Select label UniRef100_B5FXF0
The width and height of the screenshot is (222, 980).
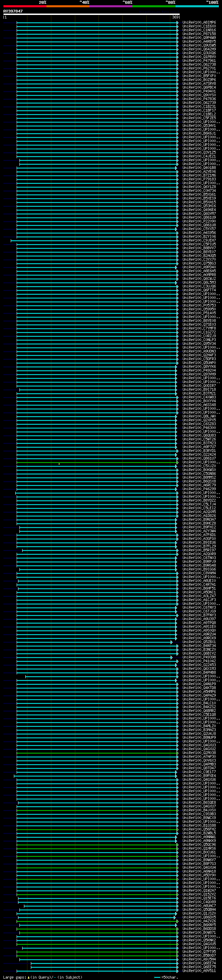199,76
